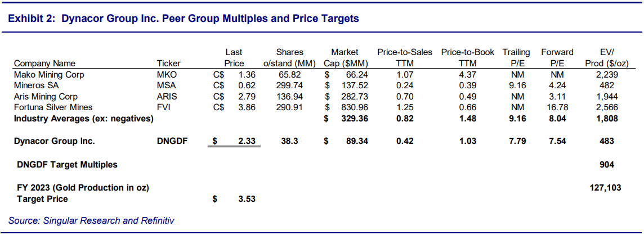Click the Singular Research and Refinitiv source note

click(x=91, y=220)
